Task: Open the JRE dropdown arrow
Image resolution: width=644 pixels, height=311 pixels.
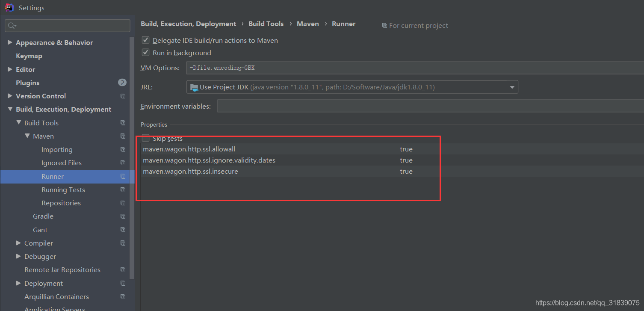Action: click(512, 87)
